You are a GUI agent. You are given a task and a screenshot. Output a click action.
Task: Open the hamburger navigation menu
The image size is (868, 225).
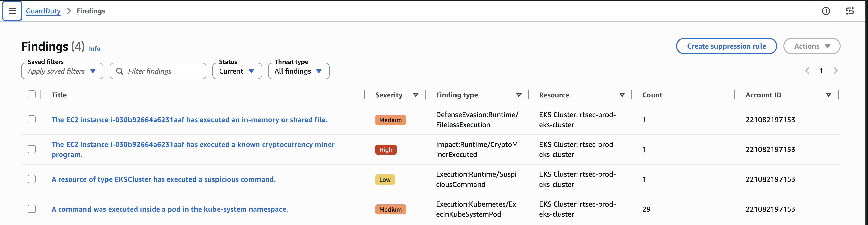12,11
